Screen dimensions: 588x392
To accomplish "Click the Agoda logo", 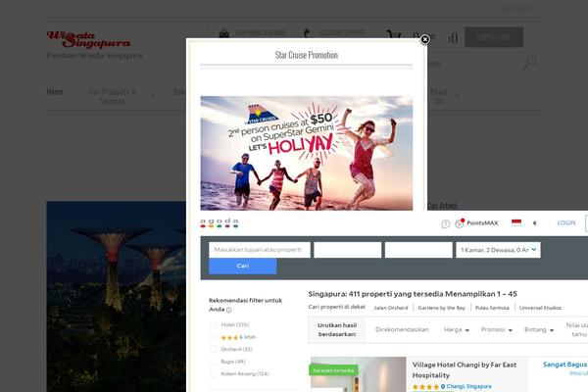I will (220, 223).
